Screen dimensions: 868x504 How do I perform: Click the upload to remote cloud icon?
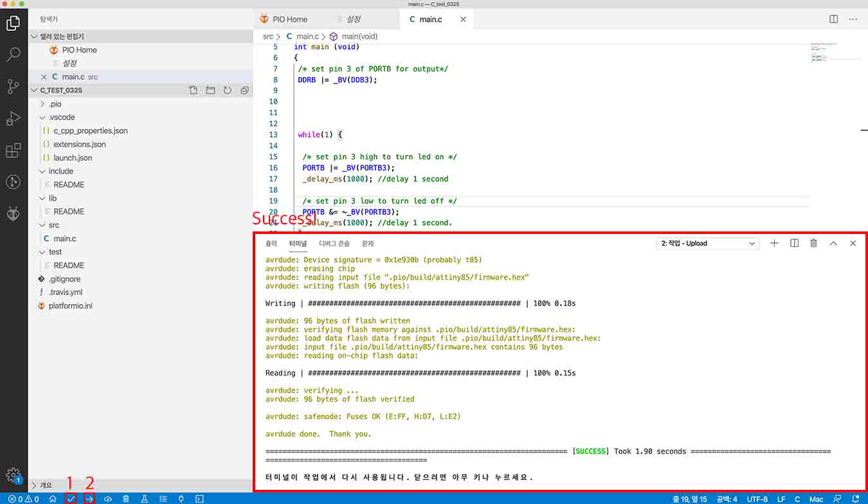(107, 499)
